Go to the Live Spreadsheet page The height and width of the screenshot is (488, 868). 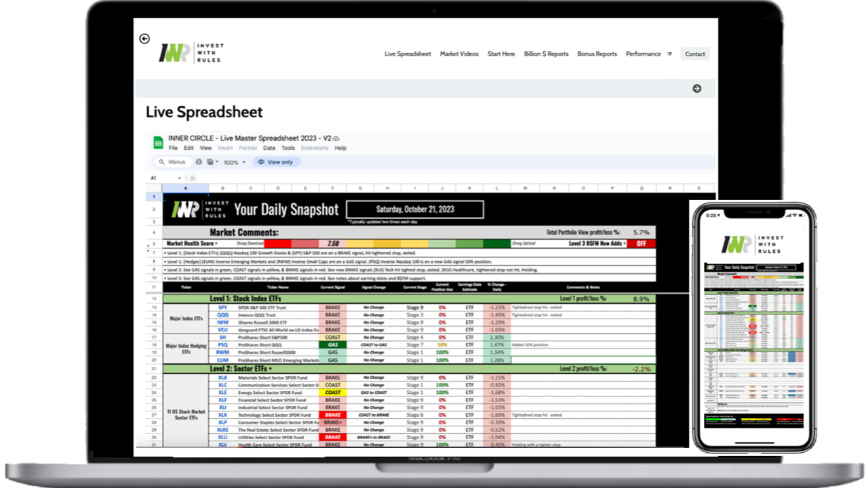coord(408,54)
